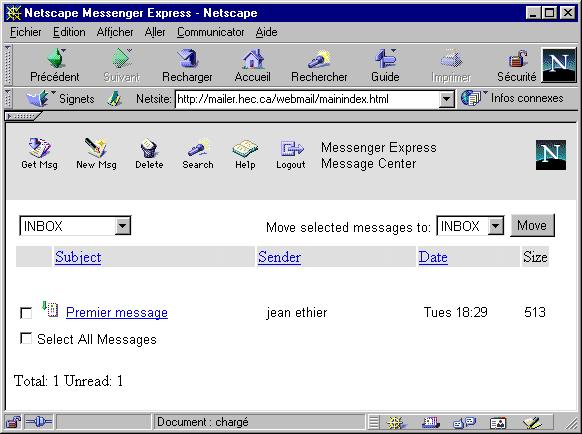Click the status bar security padlock
The height and width of the screenshot is (434, 582).
click(x=13, y=422)
